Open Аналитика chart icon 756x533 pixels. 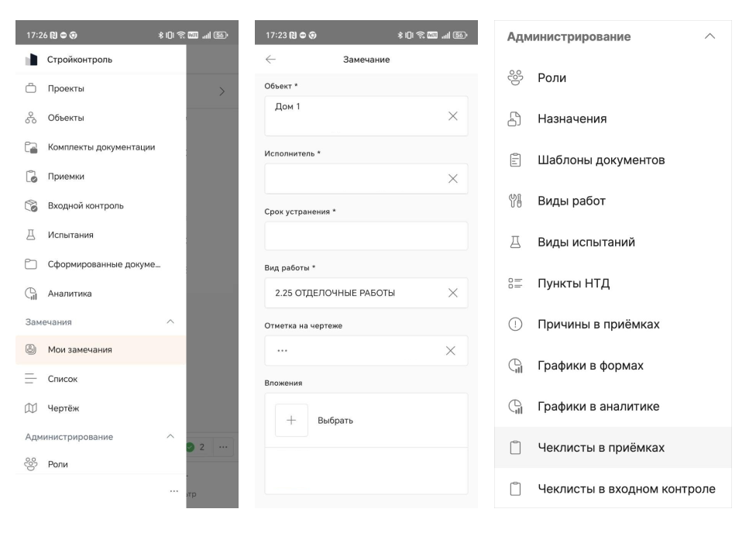pyautogui.click(x=32, y=294)
